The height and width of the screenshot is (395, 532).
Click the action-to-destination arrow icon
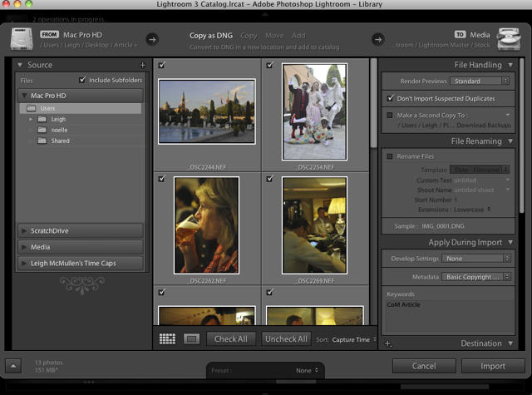tap(378, 38)
